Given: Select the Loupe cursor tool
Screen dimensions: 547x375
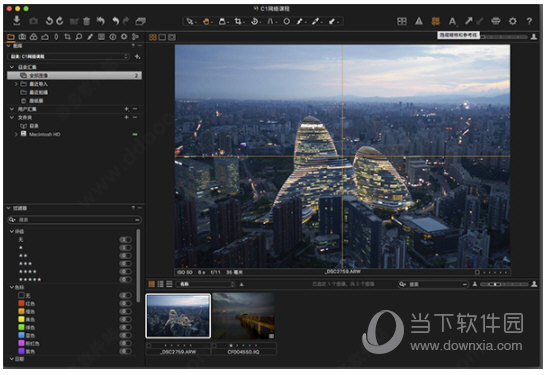Looking at the screenshot, I should (x=222, y=21).
